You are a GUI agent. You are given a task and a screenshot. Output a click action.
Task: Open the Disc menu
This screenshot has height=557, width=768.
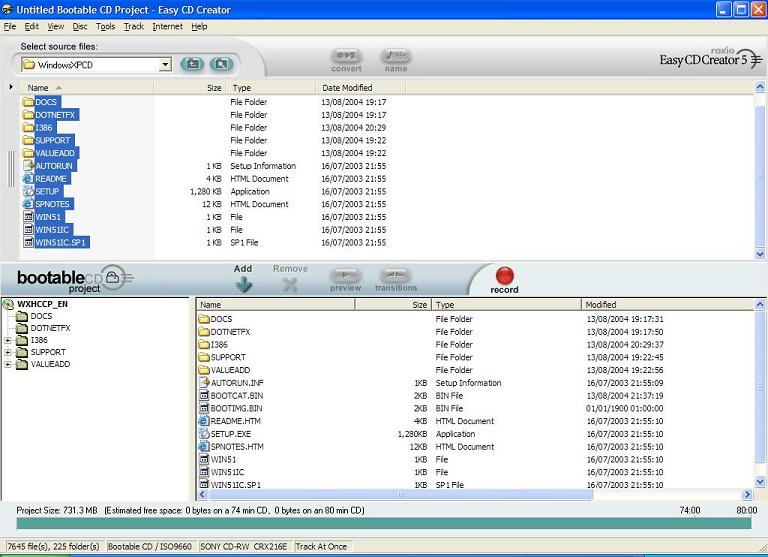[x=80, y=26]
